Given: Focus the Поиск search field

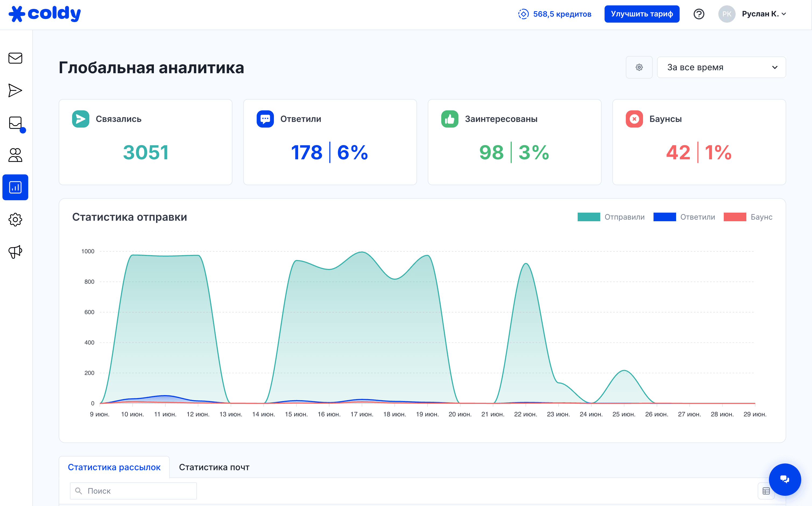Looking at the screenshot, I should [133, 491].
